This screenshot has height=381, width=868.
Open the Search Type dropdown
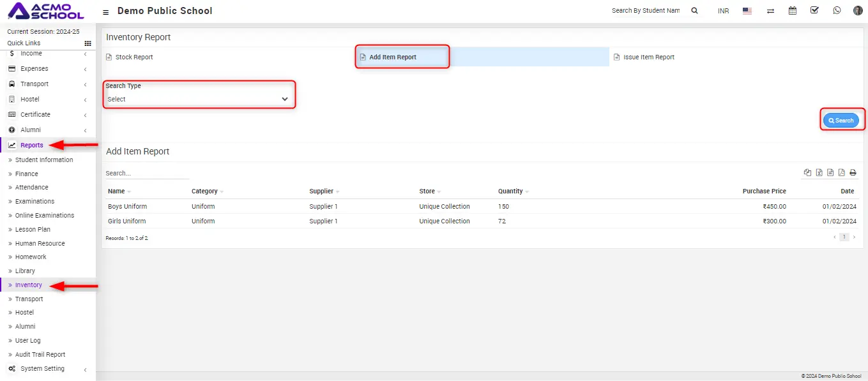click(x=198, y=99)
